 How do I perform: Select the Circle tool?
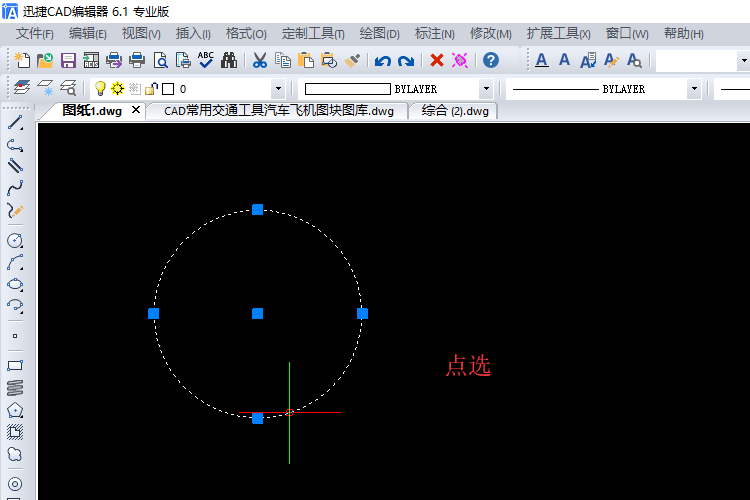[x=15, y=240]
